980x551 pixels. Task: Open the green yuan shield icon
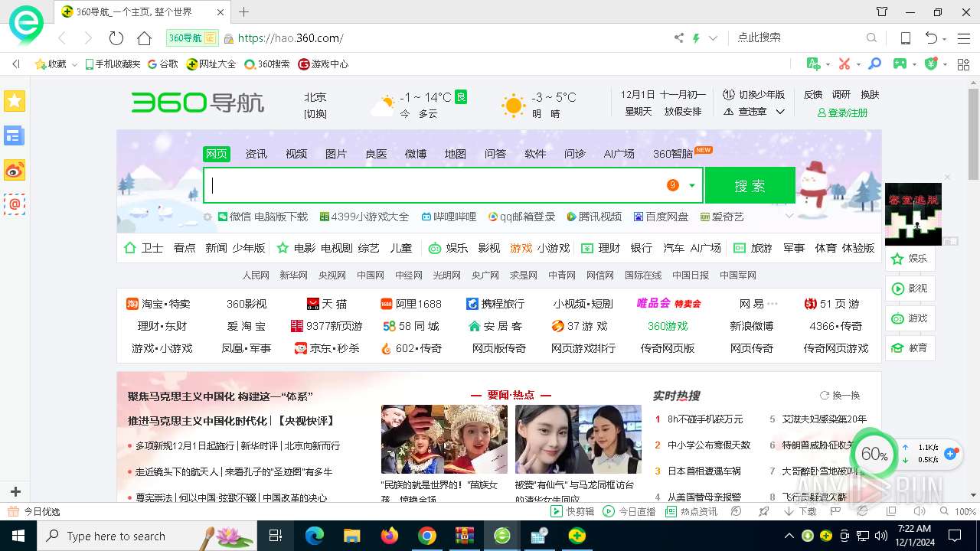click(931, 64)
